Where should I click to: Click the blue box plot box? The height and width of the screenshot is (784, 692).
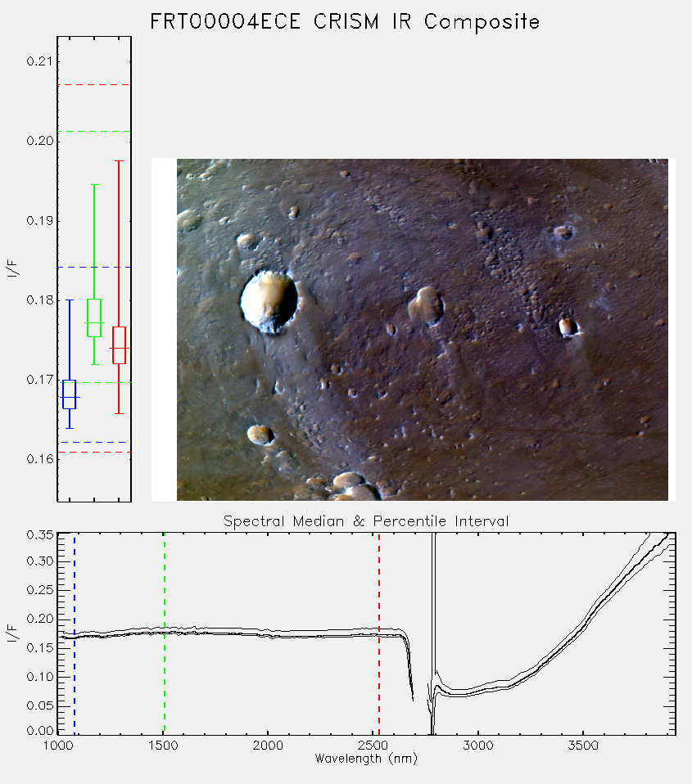pyautogui.click(x=69, y=394)
